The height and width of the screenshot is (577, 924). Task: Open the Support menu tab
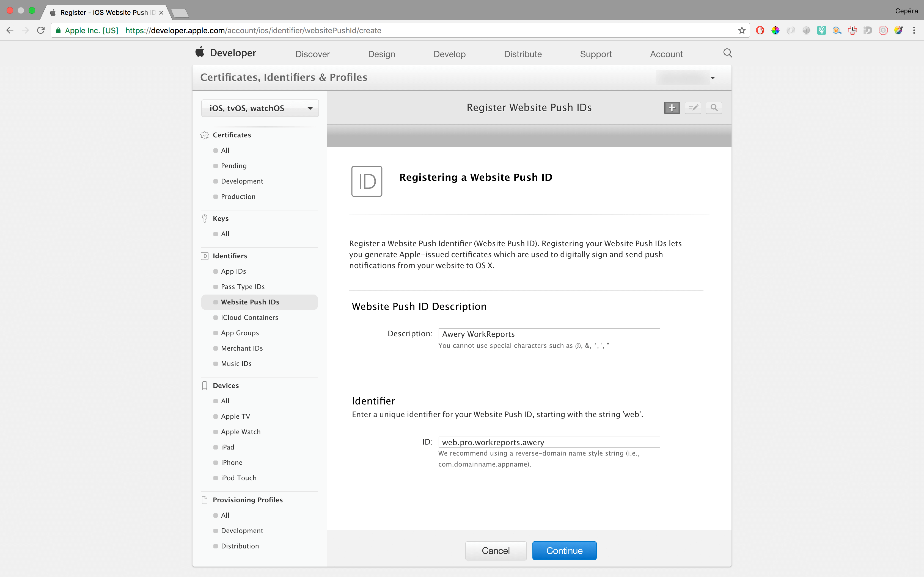coord(596,54)
